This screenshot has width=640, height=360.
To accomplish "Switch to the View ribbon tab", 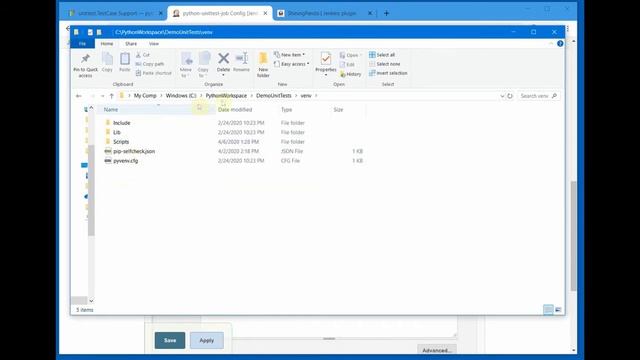I will click(x=154, y=44).
